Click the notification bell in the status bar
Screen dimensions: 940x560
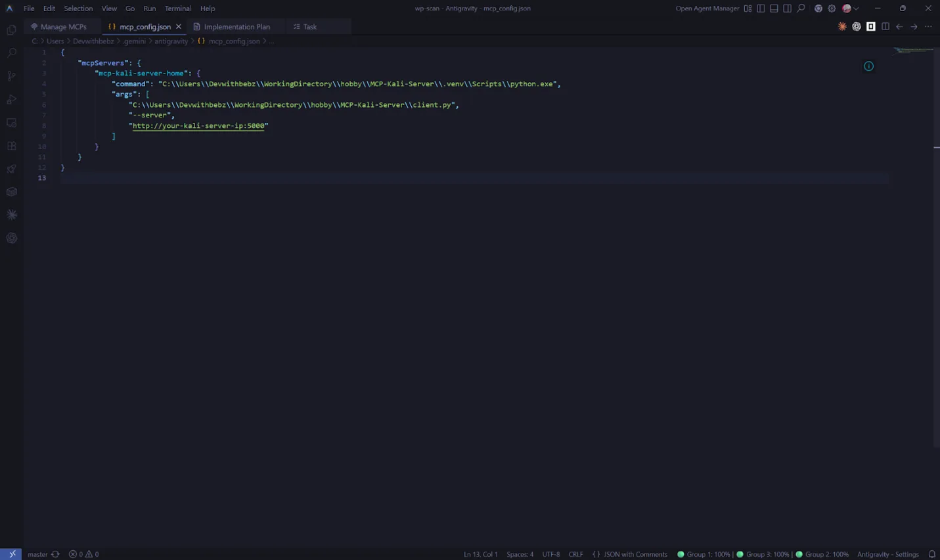coord(932,553)
